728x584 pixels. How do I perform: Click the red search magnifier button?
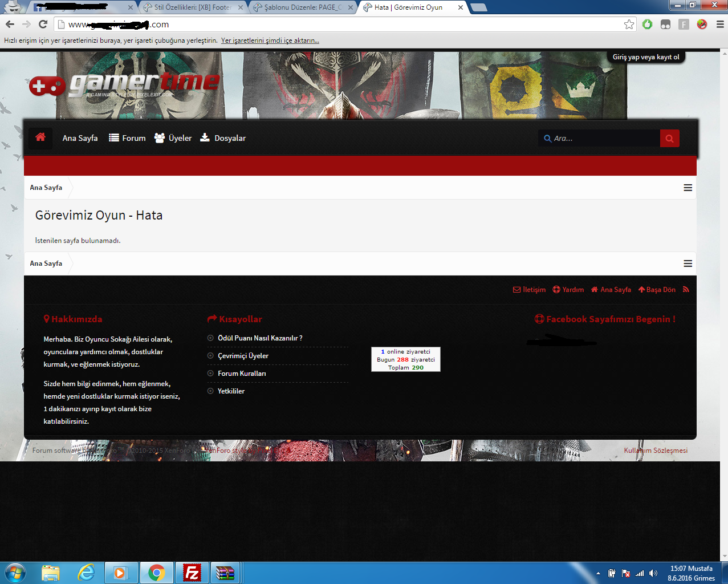tap(669, 138)
